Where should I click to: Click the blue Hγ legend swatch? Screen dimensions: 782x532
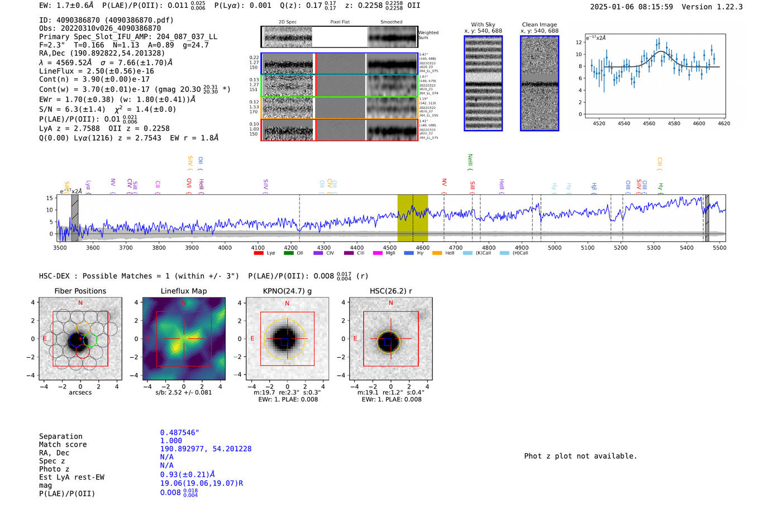click(x=409, y=253)
